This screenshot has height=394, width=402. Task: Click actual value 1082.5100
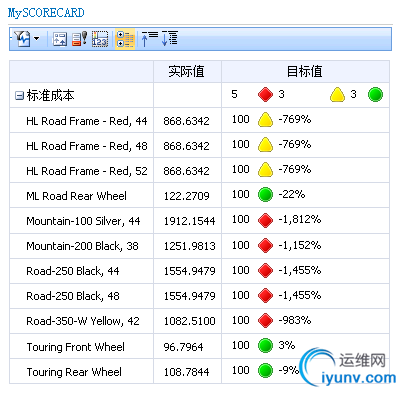tap(189, 321)
